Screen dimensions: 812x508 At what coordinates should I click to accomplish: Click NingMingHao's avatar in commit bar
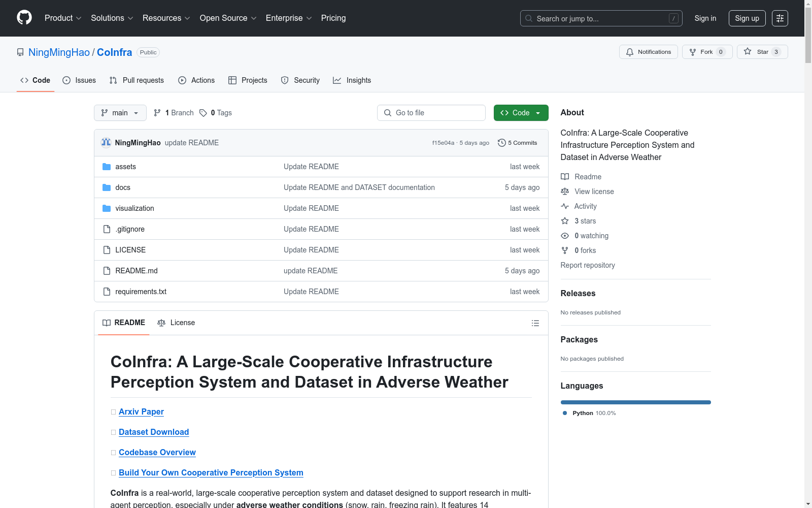106,143
